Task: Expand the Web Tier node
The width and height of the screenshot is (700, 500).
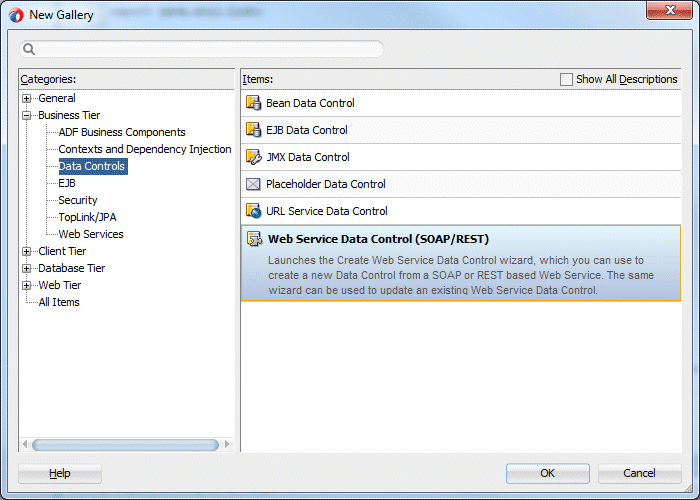Action: pyautogui.click(x=27, y=285)
